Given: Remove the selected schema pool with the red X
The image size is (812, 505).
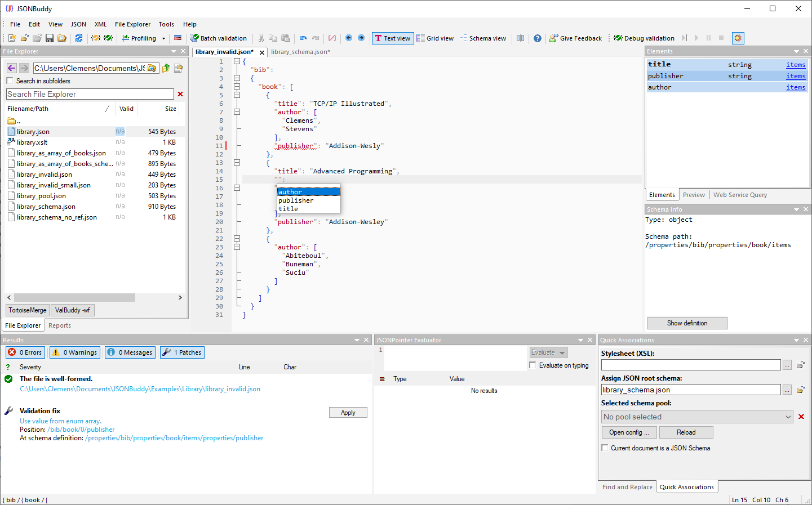Looking at the screenshot, I should click(x=801, y=417).
